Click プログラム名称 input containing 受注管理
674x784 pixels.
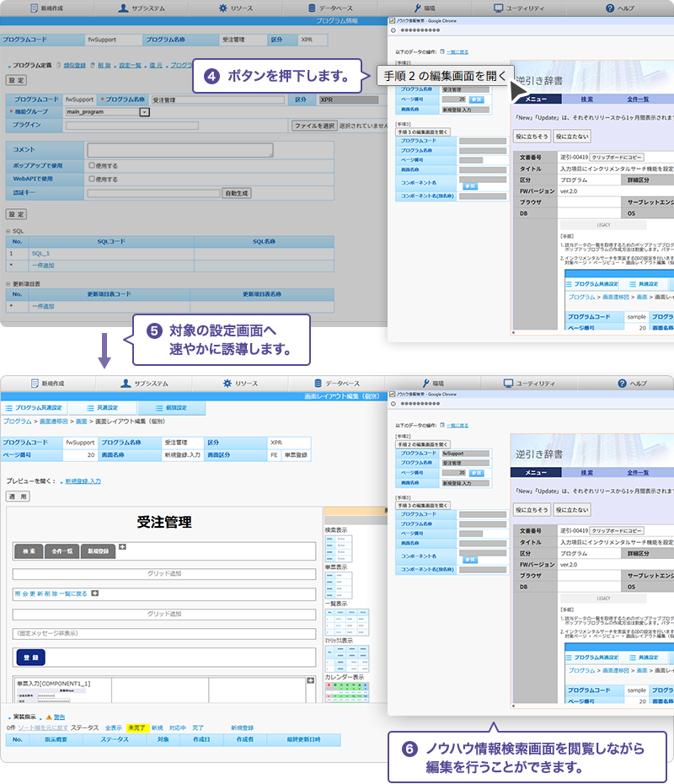pyautogui.click(x=218, y=100)
